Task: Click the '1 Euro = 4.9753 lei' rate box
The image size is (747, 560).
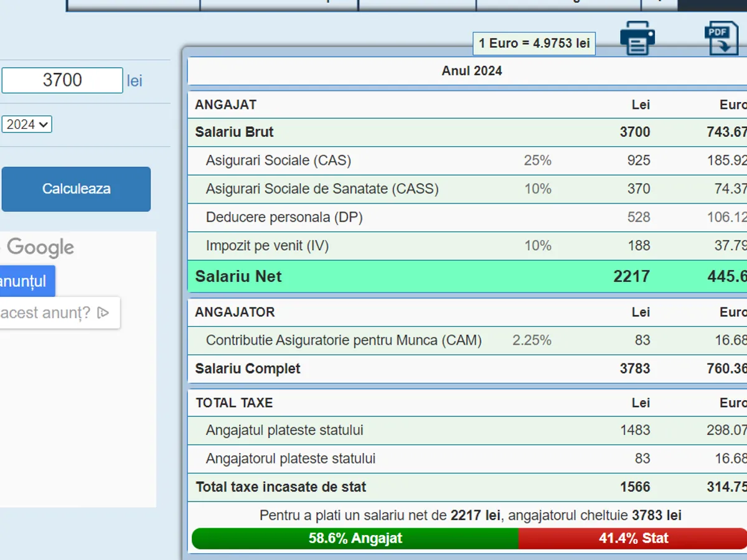Action: 534,44
